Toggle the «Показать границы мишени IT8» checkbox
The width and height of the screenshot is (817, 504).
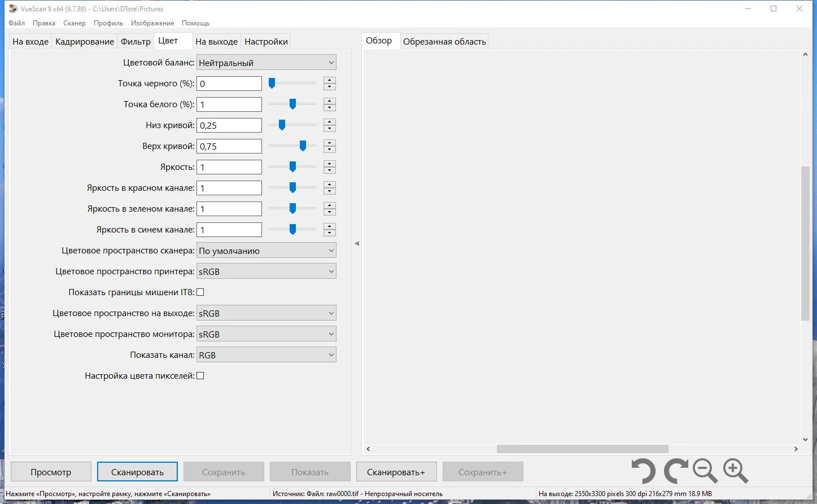[200, 292]
